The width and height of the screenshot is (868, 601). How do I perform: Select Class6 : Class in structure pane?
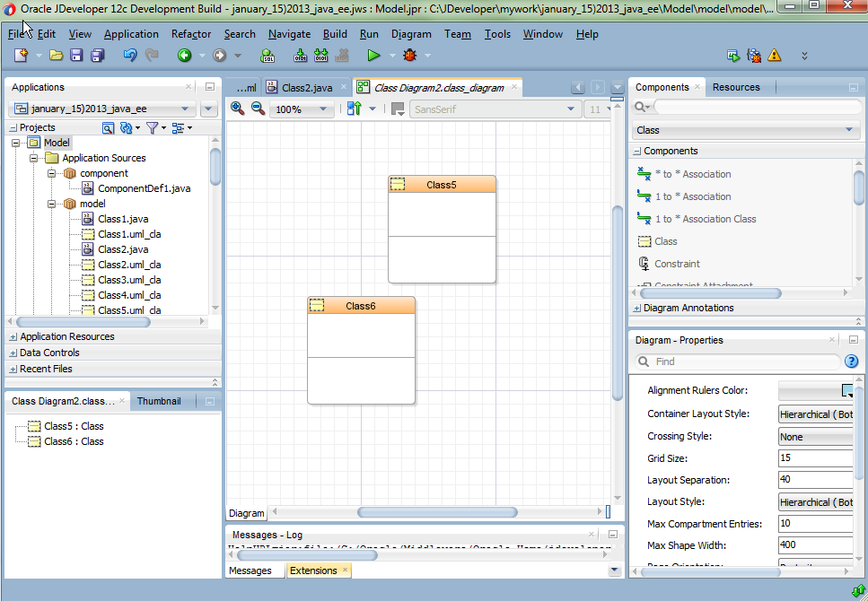[74, 441]
